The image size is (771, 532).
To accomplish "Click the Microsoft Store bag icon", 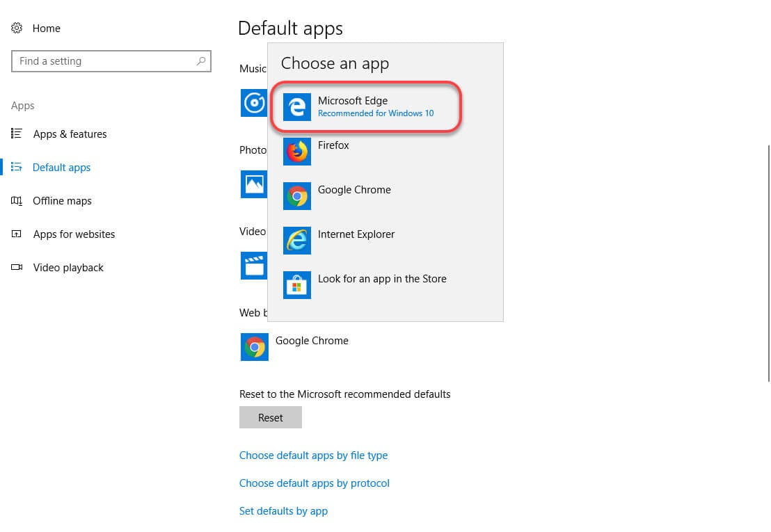I will coord(297,285).
